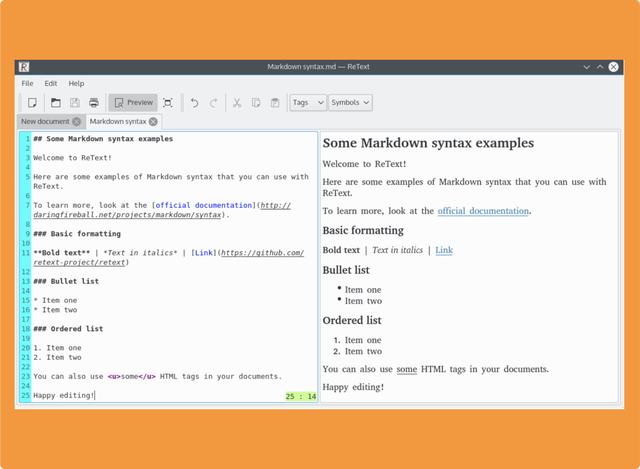Click '1. Item one' in the editor
Viewport: 640px width, 469px height.
click(57, 348)
